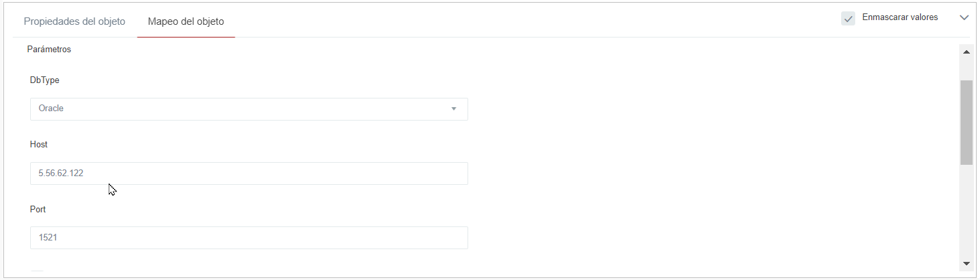
Task: Switch to Propiedades del objeto tab
Action: pos(74,21)
